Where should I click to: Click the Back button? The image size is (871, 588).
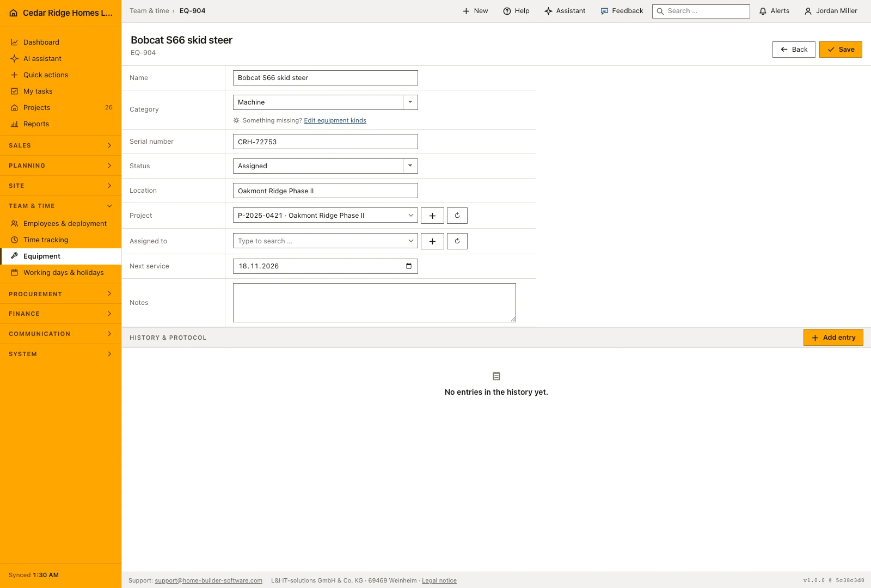click(x=794, y=50)
